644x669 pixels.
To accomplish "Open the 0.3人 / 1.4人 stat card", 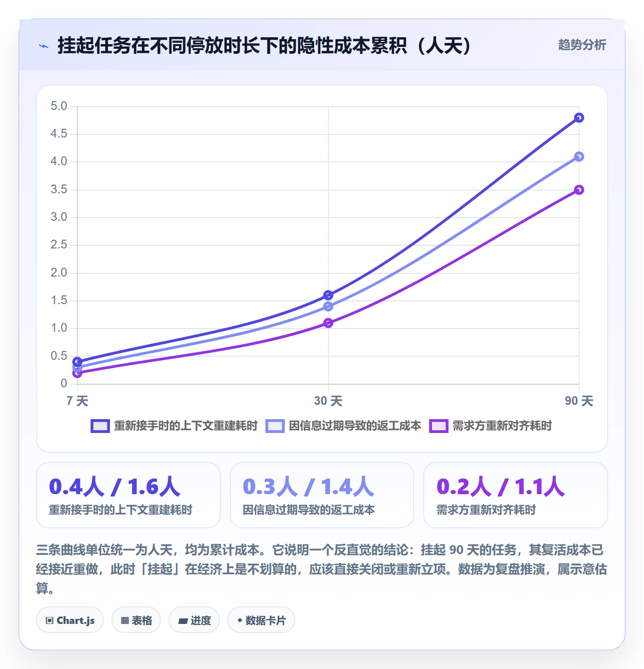I will (322, 495).
